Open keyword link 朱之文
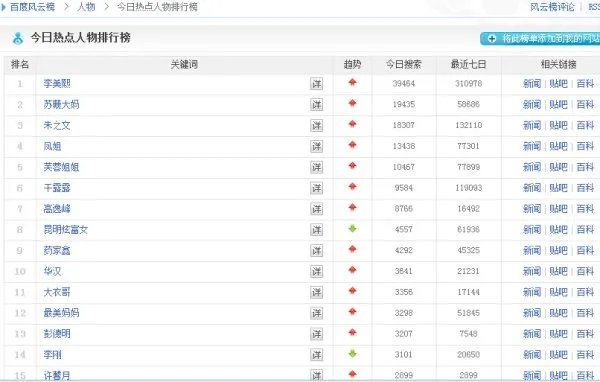 click(57, 125)
